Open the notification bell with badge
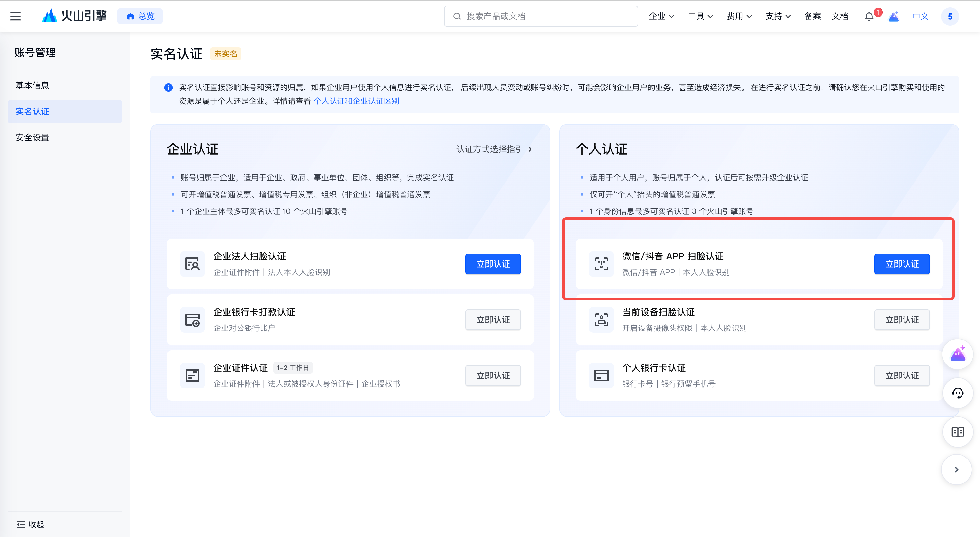This screenshot has height=537, width=980. (x=869, y=16)
